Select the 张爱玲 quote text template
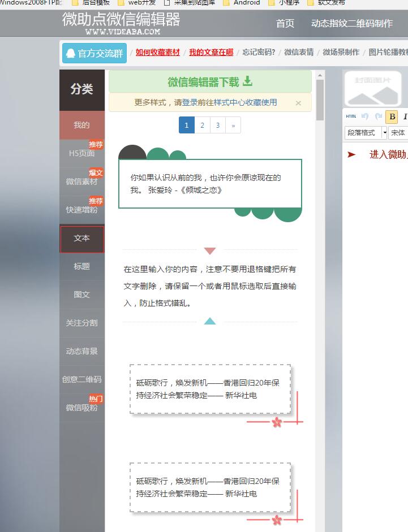 [210, 184]
